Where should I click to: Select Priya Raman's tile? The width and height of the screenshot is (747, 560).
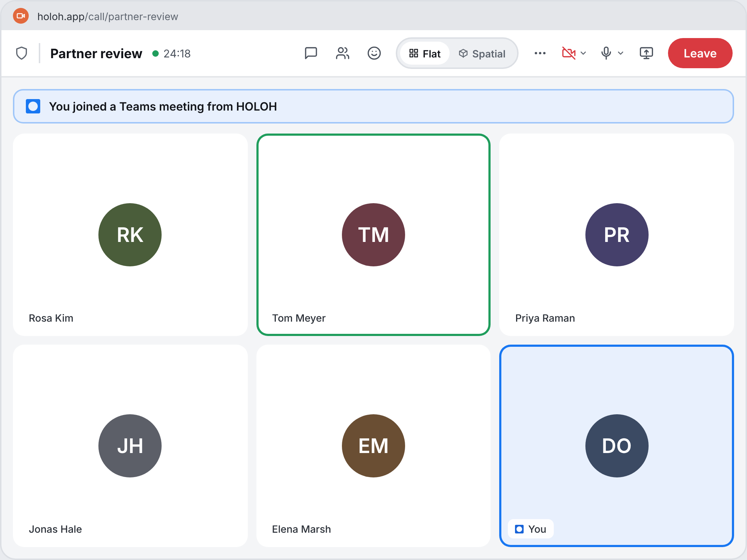click(617, 235)
